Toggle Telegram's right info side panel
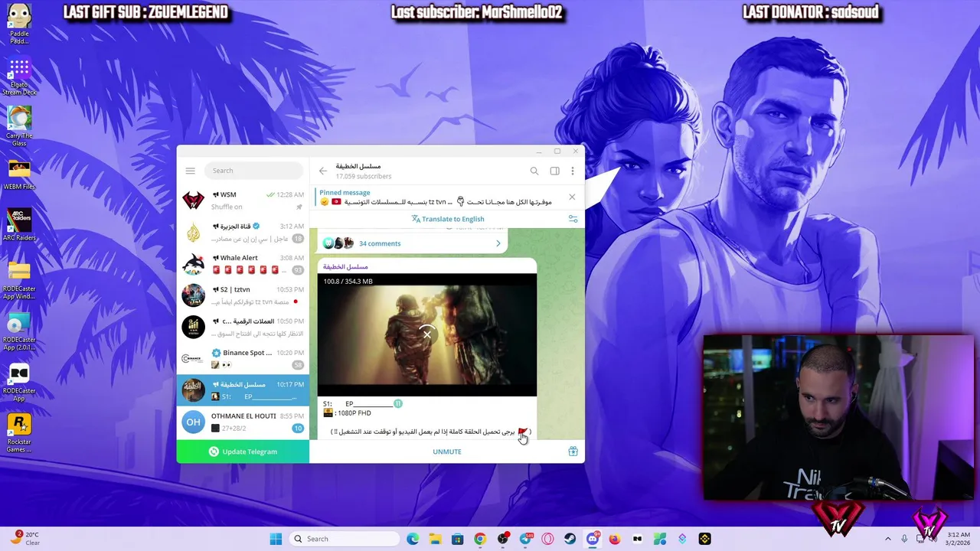 pyautogui.click(x=554, y=171)
